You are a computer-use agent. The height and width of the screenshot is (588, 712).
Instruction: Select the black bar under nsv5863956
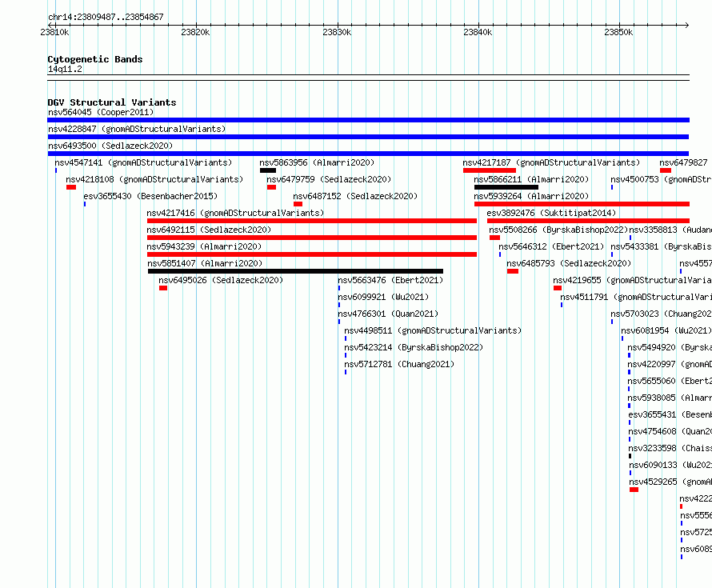[268, 170]
